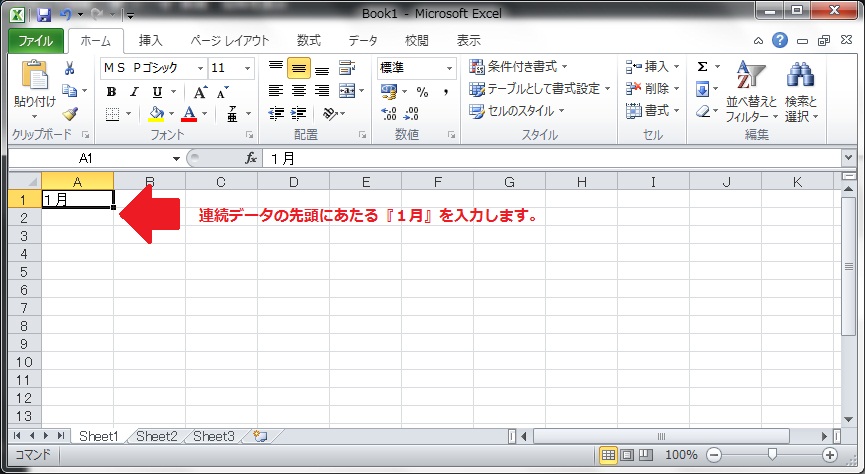Toggle middle vertical alignment
The image size is (865, 474).
pos(298,68)
